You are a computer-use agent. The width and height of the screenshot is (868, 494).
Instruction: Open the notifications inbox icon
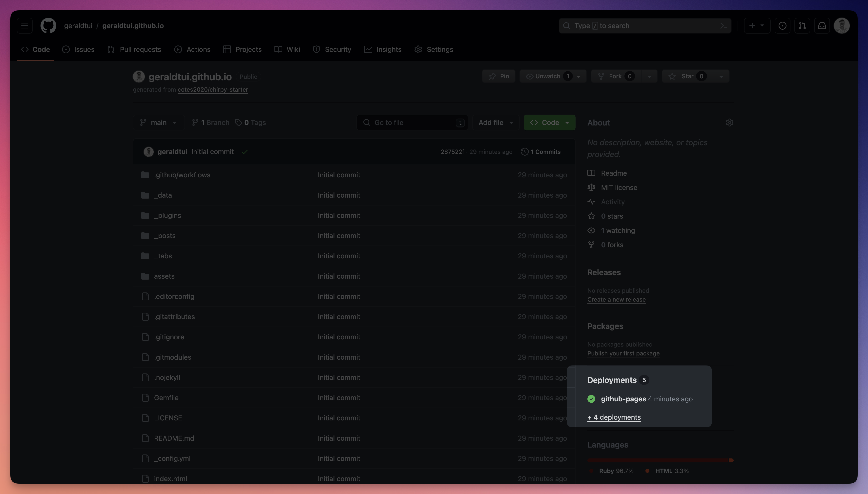[822, 26]
